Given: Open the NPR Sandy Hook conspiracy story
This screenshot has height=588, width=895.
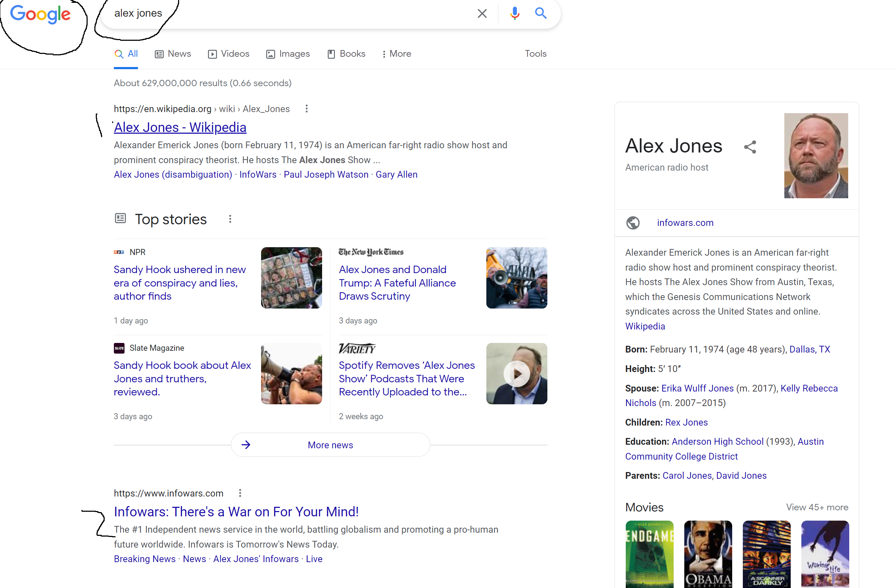Looking at the screenshot, I should coord(180,283).
